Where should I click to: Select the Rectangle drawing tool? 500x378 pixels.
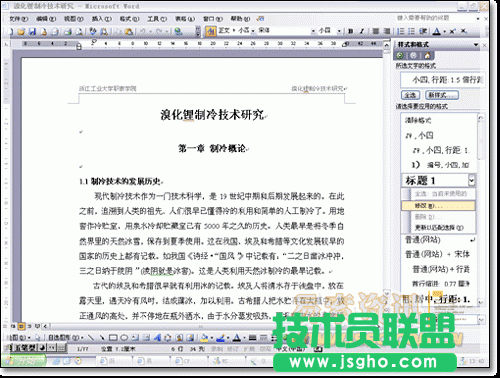(113, 338)
